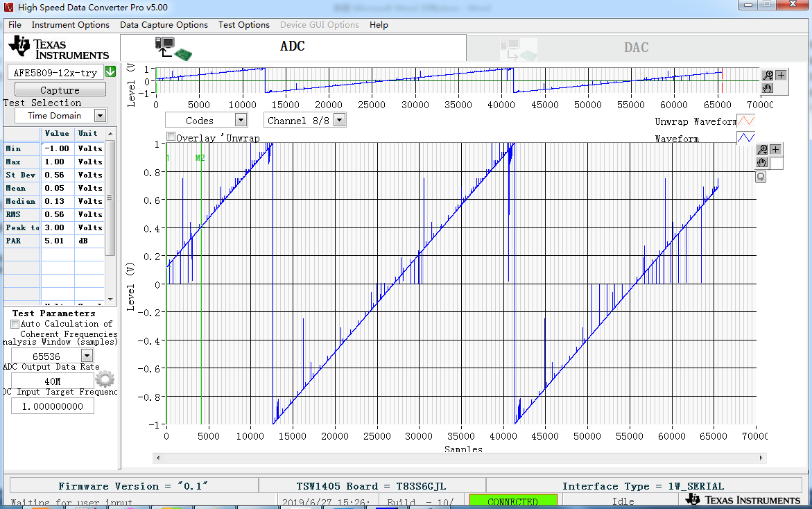This screenshot has width=812, height=509.
Task: Click the CONNECTED status indicator
Action: tap(512, 501)
